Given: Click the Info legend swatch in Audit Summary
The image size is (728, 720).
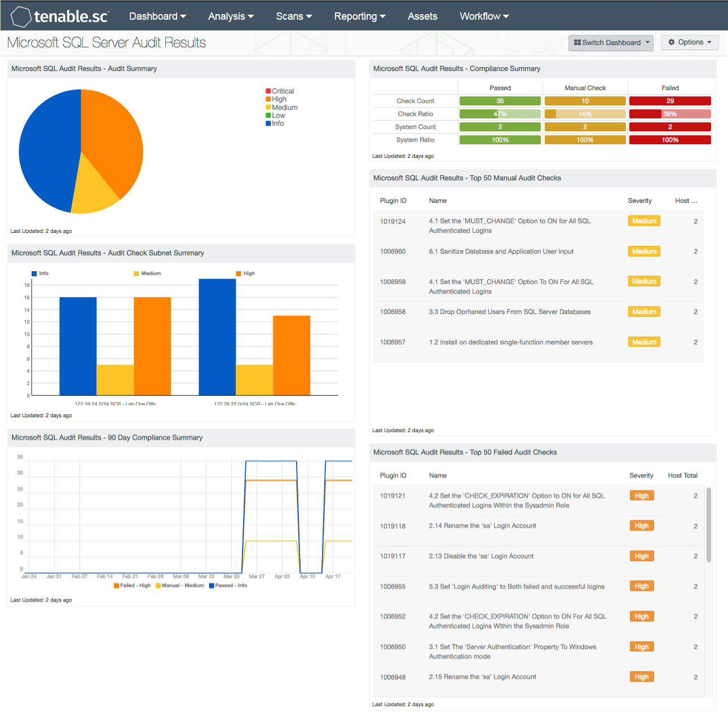Looking at the screenshot, I should (268, 123).
